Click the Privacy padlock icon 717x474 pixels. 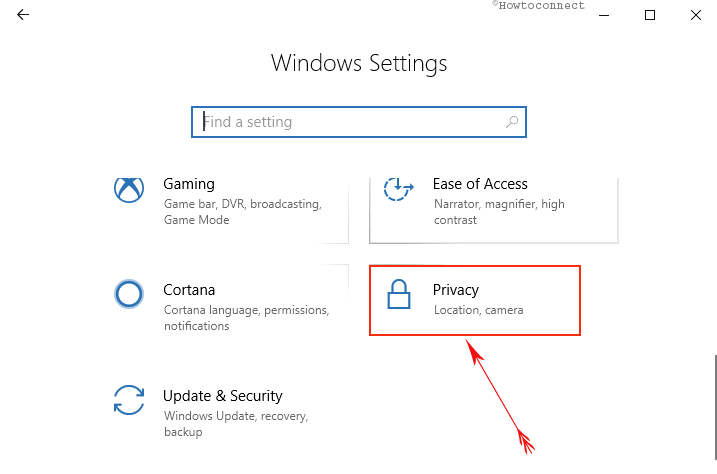point(399,294)
